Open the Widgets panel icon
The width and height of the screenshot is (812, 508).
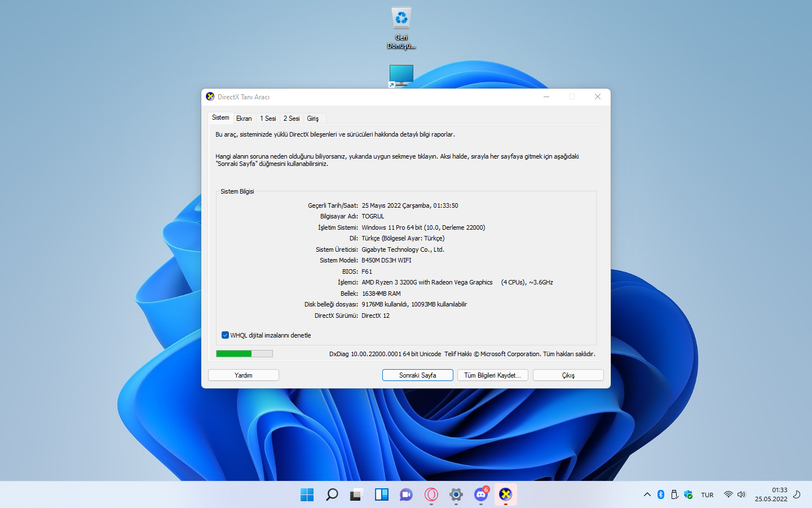click(x=382, y=494)
